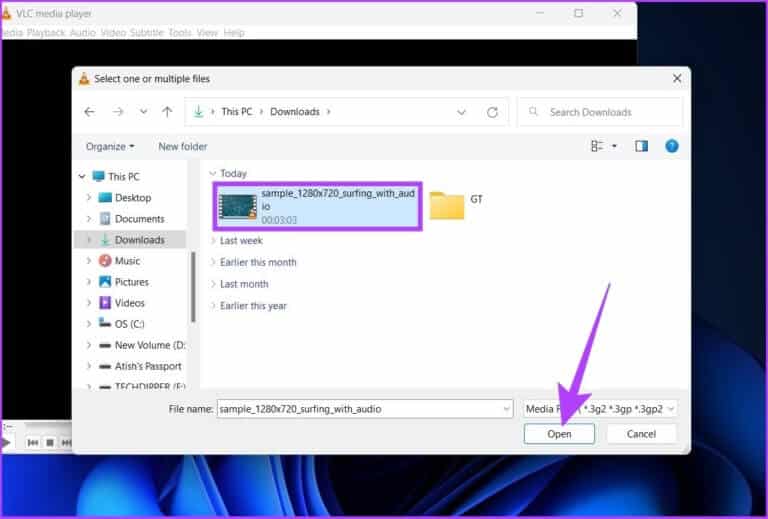Go forward in file dialog navigation
Image resolution: width=768 pixels, height=519 pixels.
[118, 112]
